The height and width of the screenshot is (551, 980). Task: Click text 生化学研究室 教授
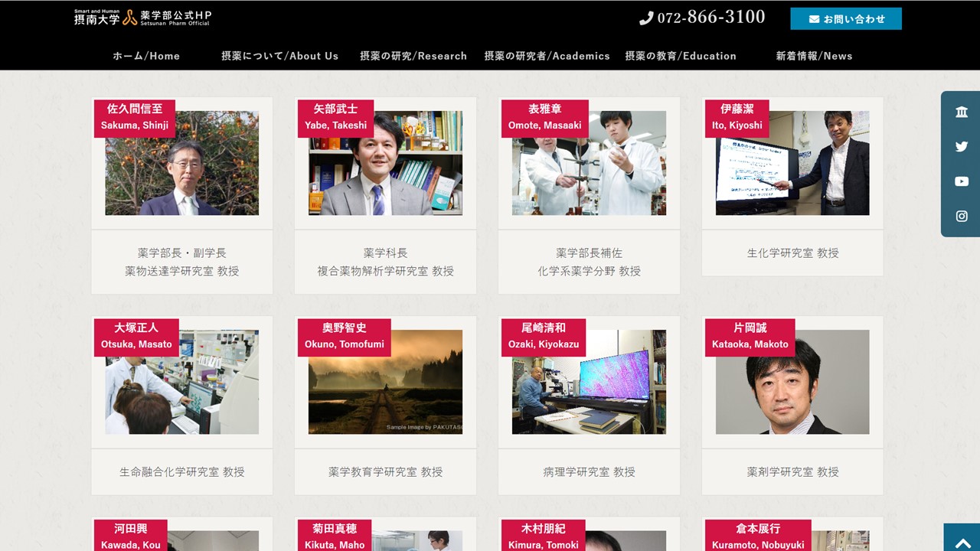click(792, 253)
